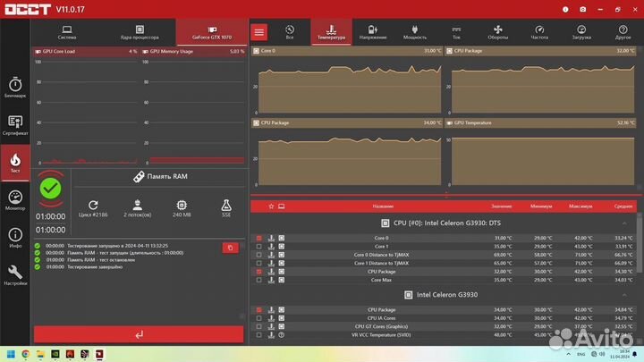Select the GeForce GTX 1070 tab
Screen dimensions: 644x362
coord(212,32)
